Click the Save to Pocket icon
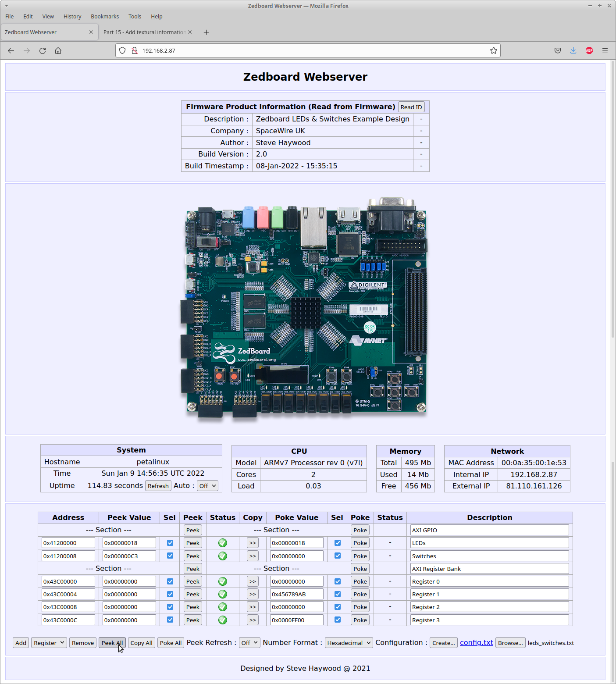The width and height of the screenshot is (616, 684). point(557,51)
